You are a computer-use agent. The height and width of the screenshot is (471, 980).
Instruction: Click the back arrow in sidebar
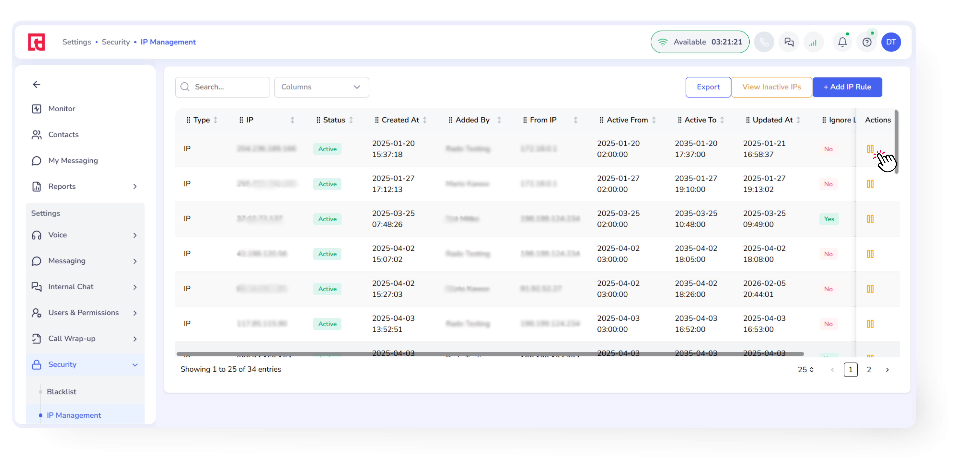37,84
